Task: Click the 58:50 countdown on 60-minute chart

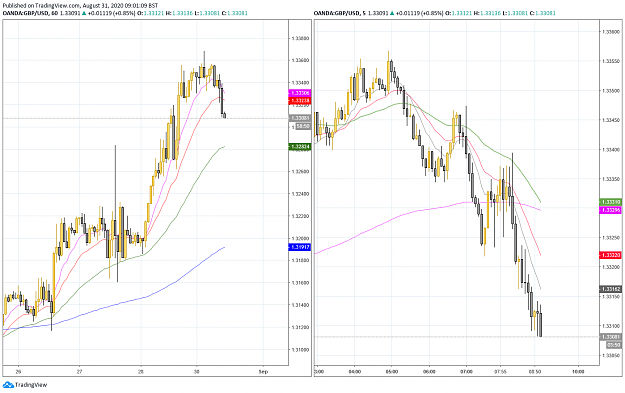Action: (x=303, y=126)
